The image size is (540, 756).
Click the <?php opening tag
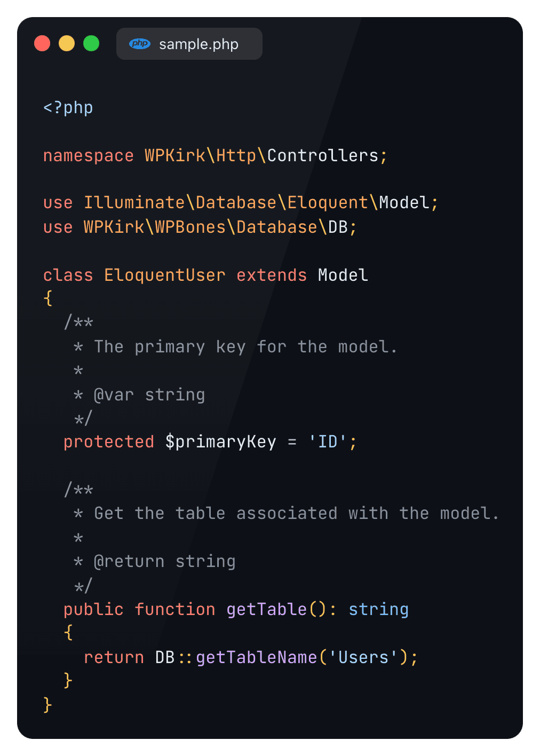(68, 108)
